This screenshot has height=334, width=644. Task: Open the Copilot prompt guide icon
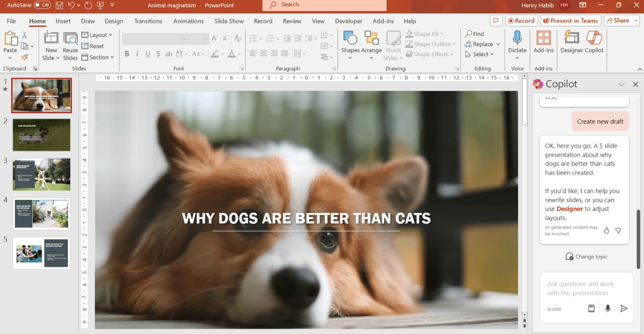pos(591,309)
